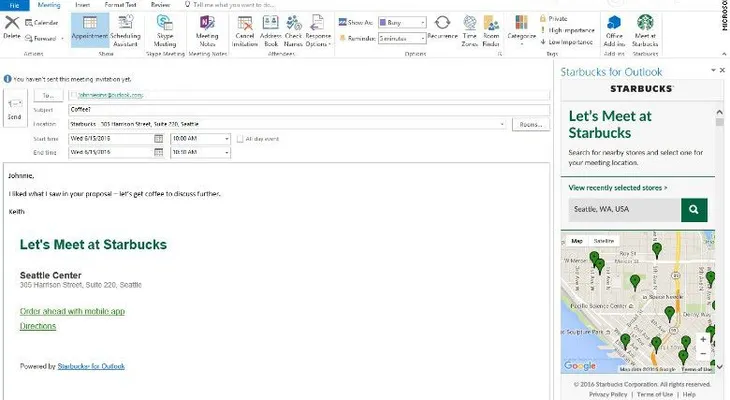Open Office Add-ins store
Viewport: 730px width, 400px height.
pos(614,30)
